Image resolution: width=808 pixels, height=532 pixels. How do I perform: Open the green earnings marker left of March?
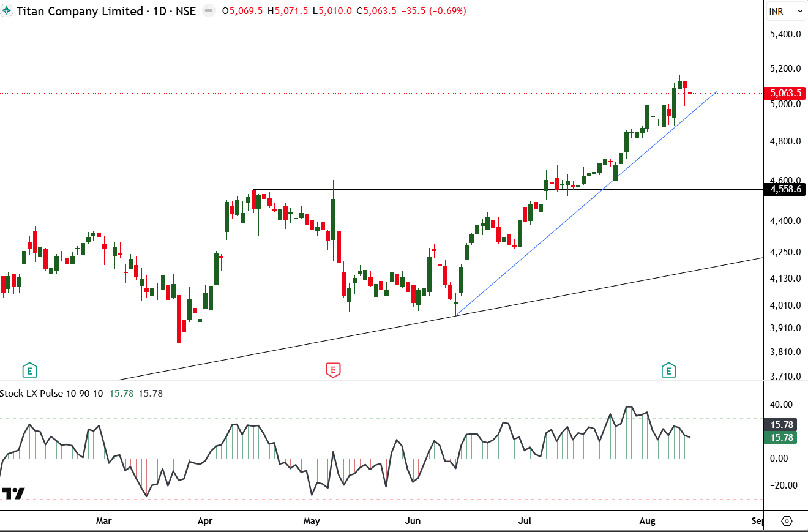[29, 370]
